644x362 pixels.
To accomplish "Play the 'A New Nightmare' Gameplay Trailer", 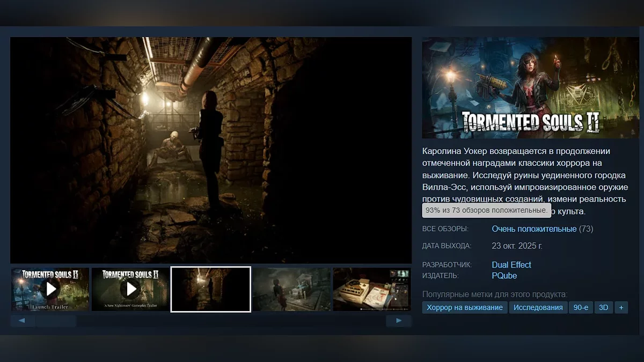I will [130, 289].
